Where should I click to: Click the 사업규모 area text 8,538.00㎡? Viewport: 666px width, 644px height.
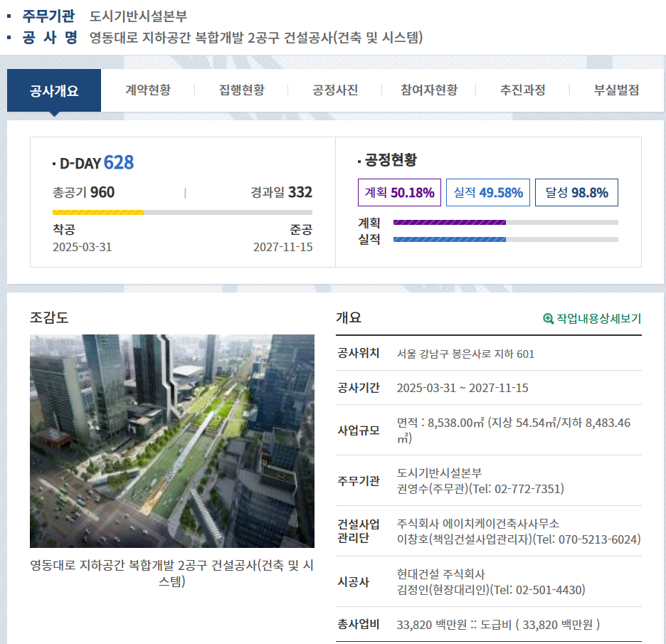coord(514,431)
